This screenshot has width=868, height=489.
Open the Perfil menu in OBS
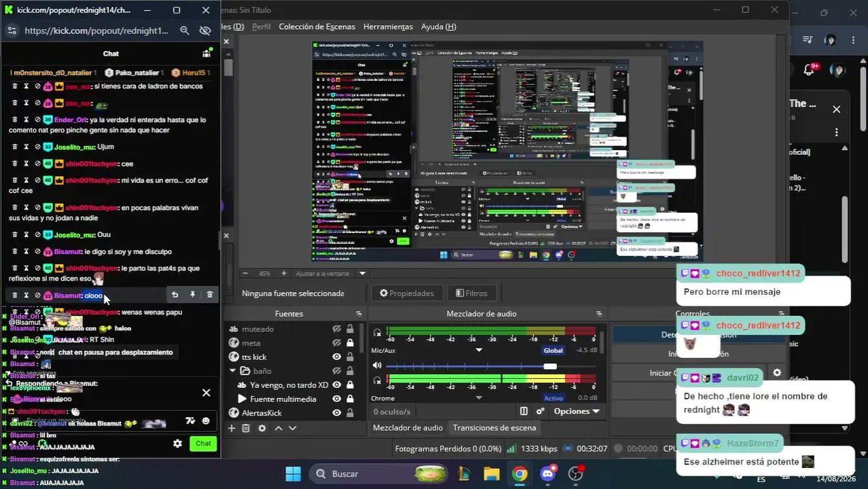pyautogui.click(x=261, y=26)
